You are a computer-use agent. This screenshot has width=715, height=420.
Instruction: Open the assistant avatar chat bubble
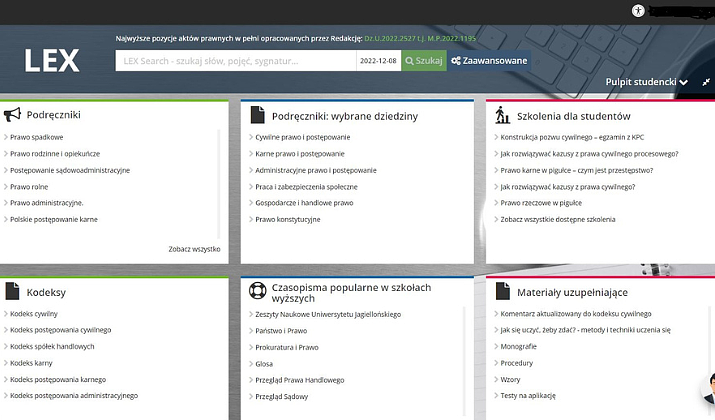pos(708,390)
